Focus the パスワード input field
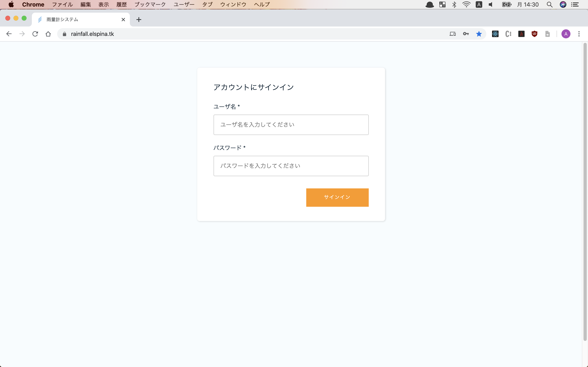 (x=291, y=166)
